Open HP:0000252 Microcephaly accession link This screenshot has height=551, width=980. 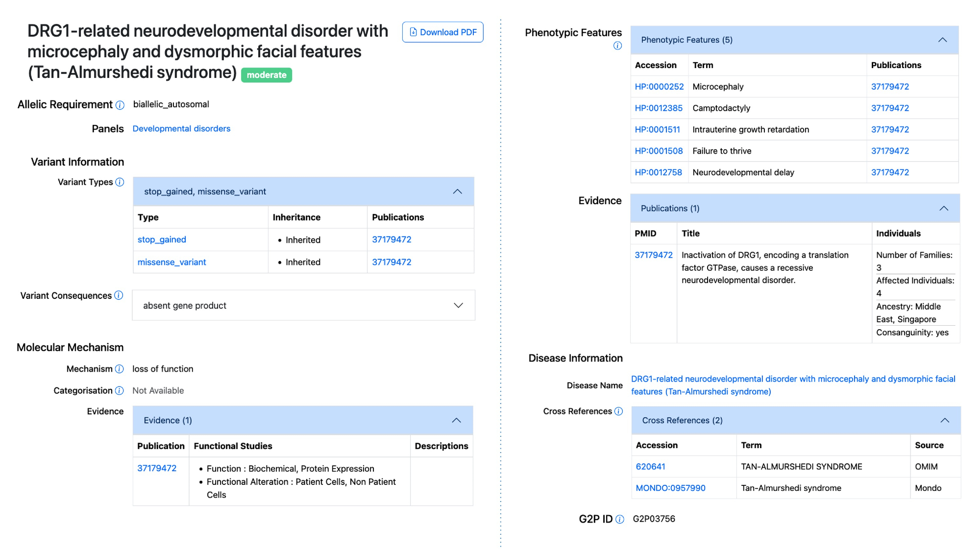click(x=659, y=87)
